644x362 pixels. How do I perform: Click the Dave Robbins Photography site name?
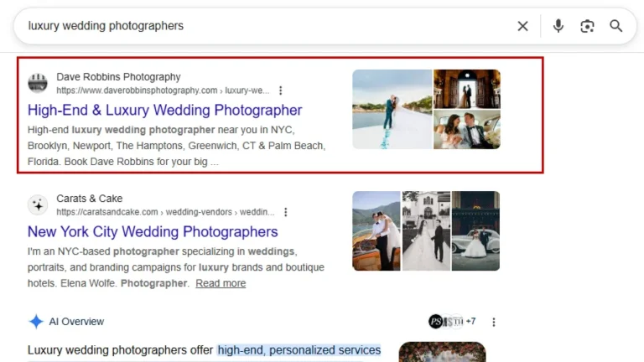pos(118,77)
